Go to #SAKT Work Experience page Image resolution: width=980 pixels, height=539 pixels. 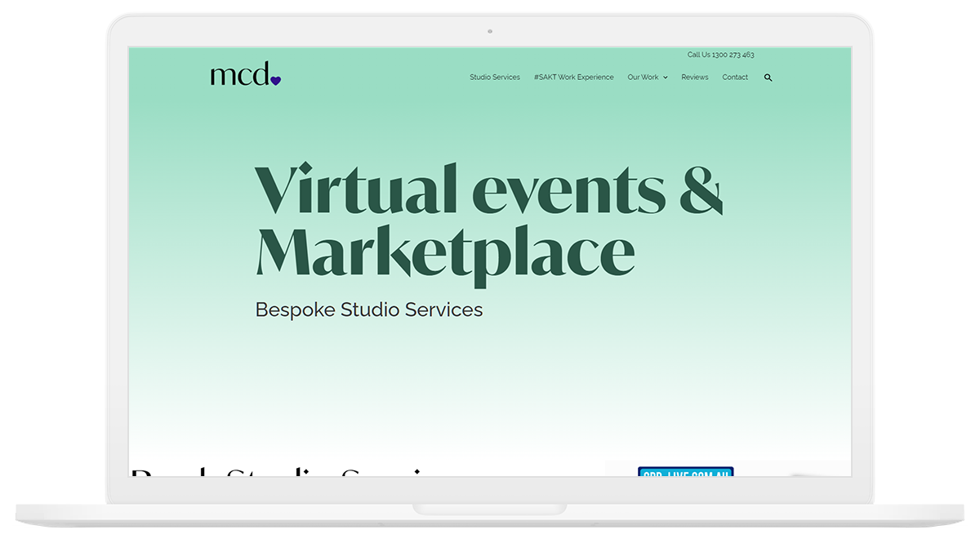click(573, 78)
